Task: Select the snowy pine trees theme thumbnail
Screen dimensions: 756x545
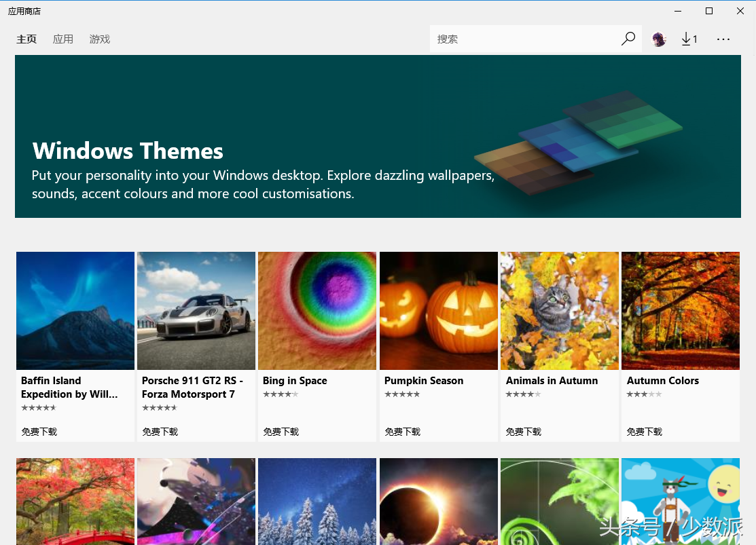Action: [x=317, y=501]
